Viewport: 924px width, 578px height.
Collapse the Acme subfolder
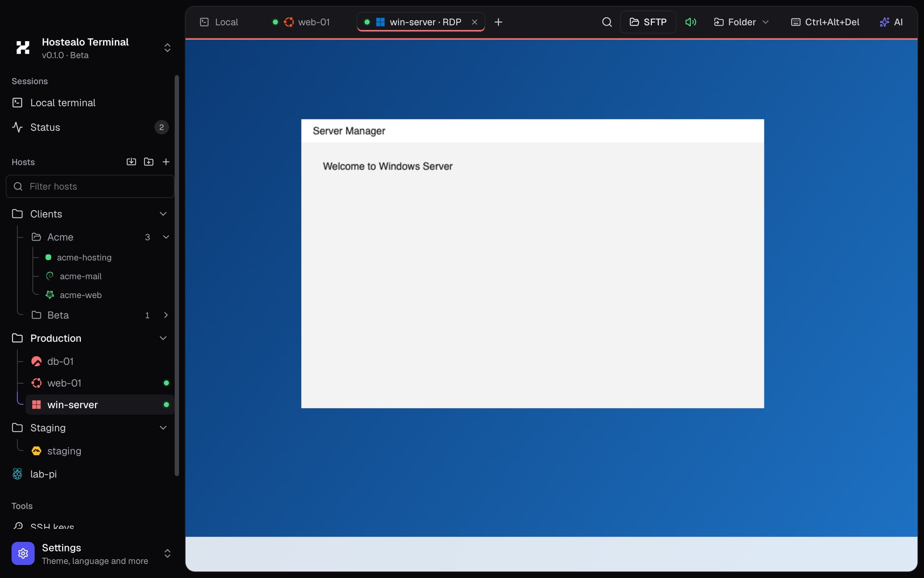pos(166,237)
